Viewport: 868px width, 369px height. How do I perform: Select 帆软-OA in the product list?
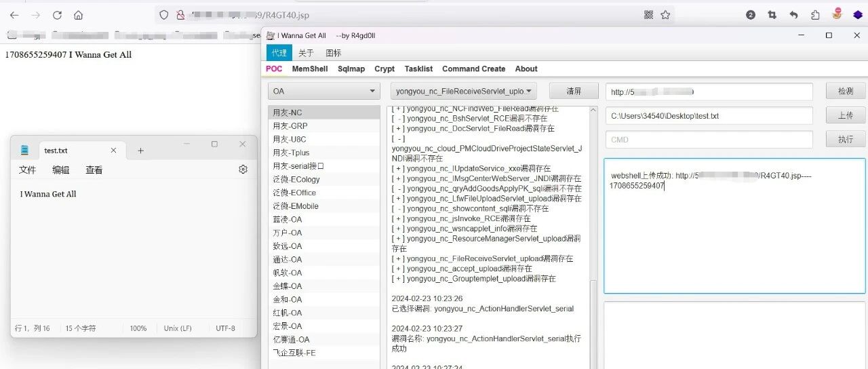click(324, 273)
